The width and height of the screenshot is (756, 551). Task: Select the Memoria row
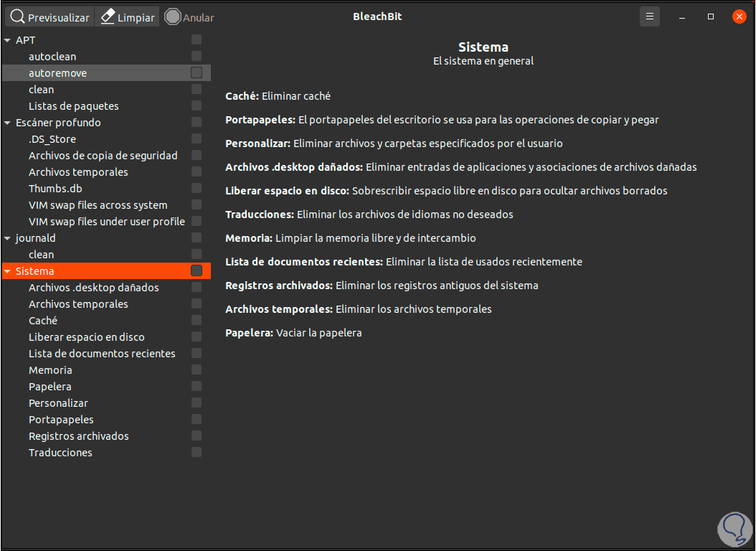click(x=107, y=370)
